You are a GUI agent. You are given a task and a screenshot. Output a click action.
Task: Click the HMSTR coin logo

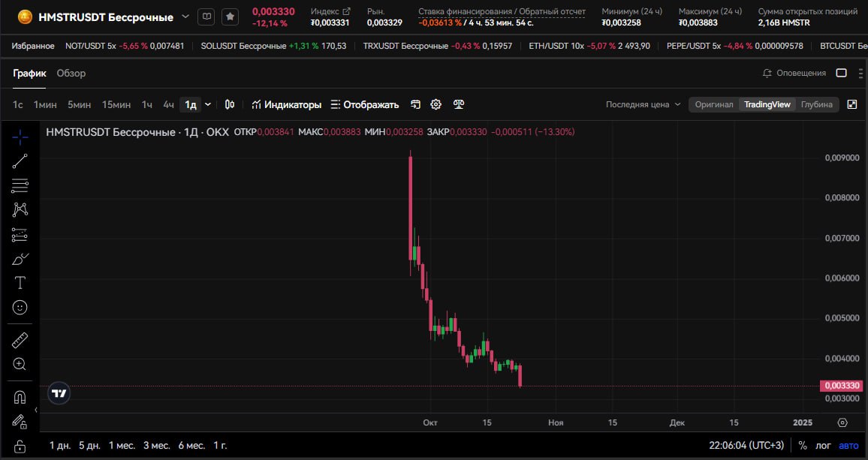tap(25, 17)
